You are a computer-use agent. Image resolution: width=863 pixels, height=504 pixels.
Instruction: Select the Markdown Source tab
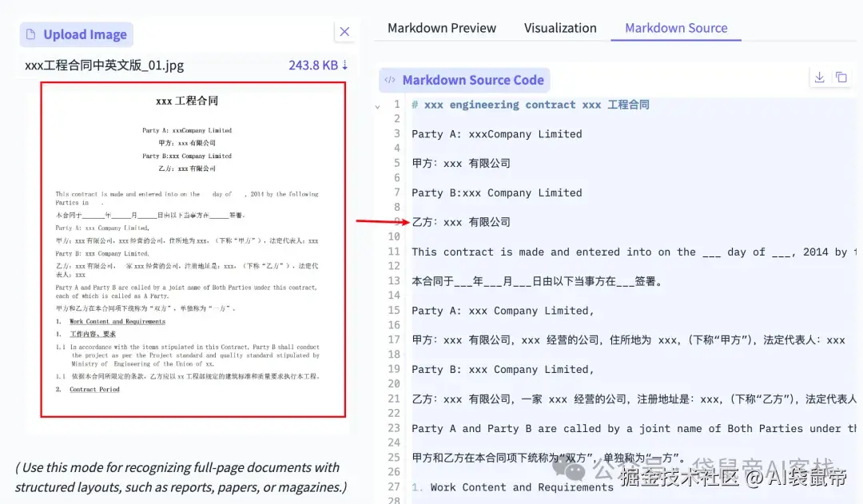pyautogui.click(x=675, y=27)
